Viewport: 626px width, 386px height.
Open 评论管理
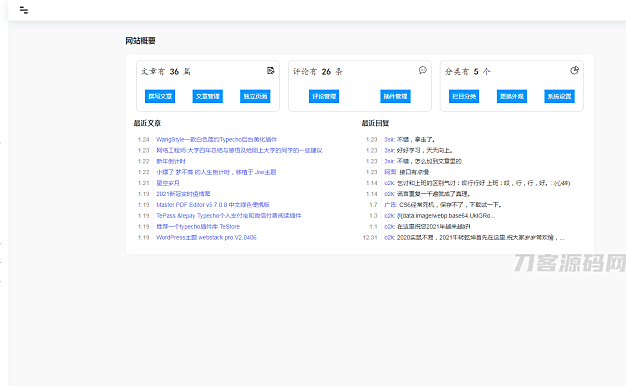324,96
